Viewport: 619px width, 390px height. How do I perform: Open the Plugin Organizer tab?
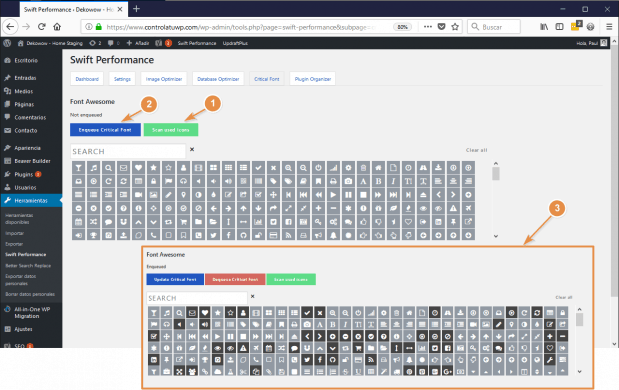[313, 79]
